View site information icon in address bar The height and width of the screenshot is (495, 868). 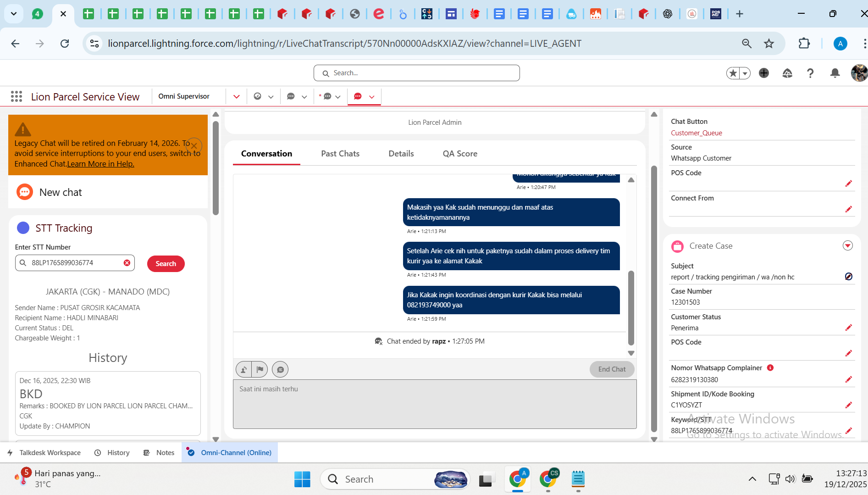coord(94,44)
